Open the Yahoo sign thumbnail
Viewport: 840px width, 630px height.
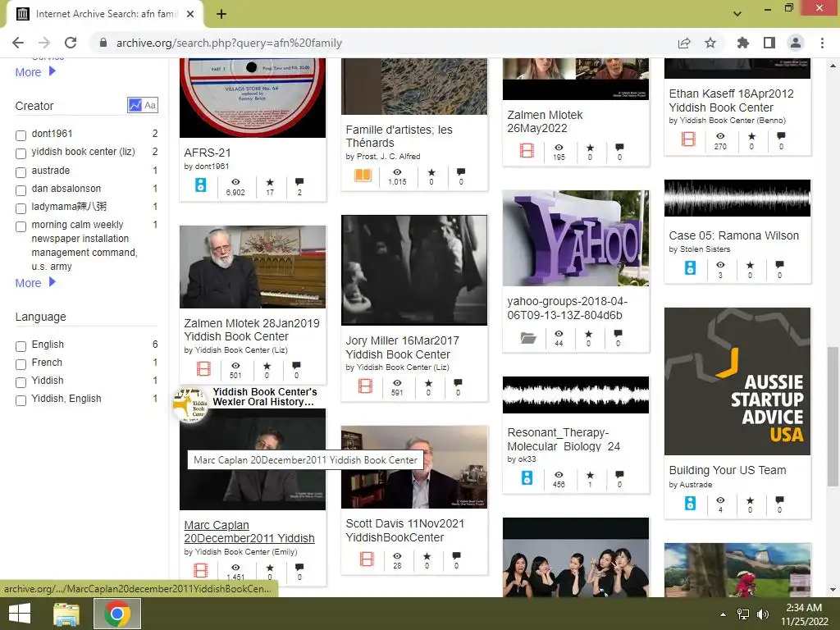click(575, 238)
